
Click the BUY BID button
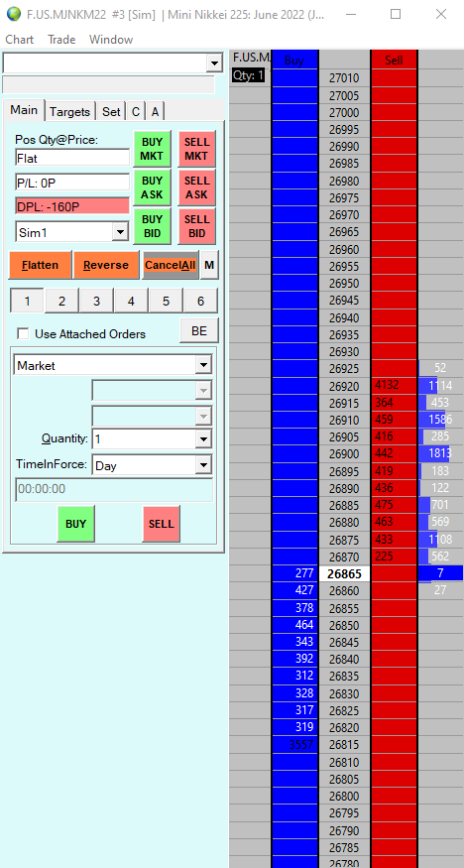152,226
